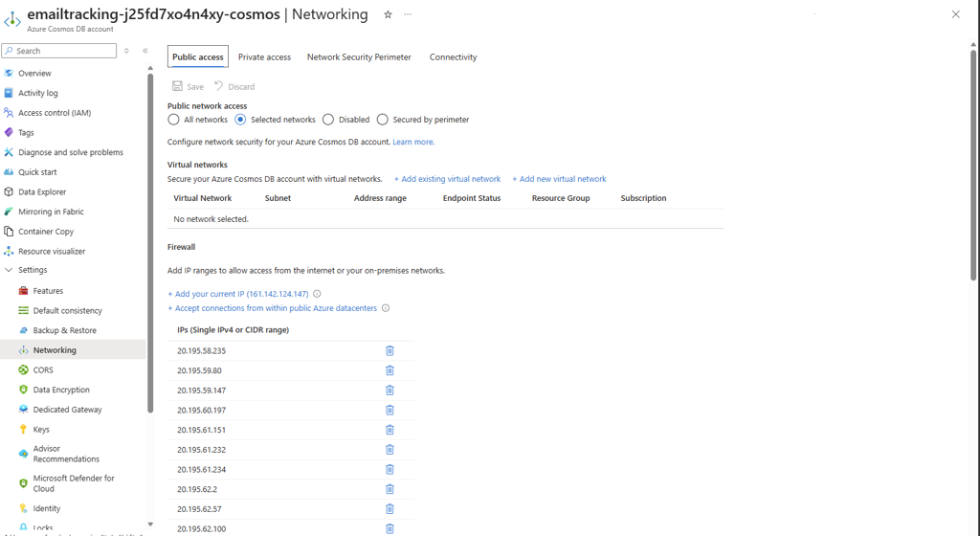Delete IP 20.195.58.235 with trash icon
The width and height of the screenshot is (980, 536).
point(390,351)
